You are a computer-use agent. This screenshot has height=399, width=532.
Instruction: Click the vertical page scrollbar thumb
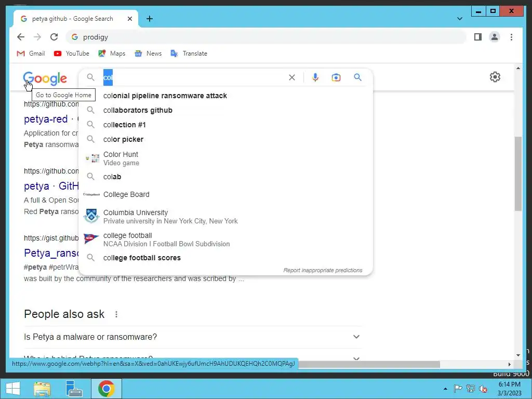(x=518, y=174)
